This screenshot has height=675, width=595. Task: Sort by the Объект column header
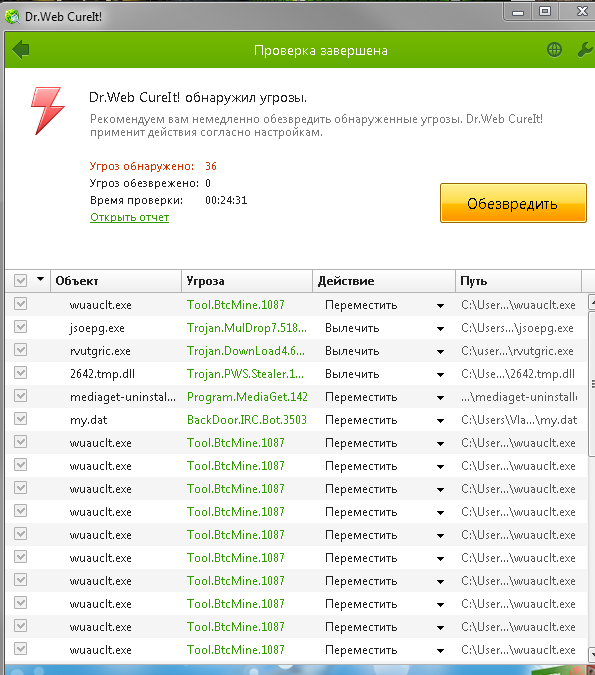(116, 281)
